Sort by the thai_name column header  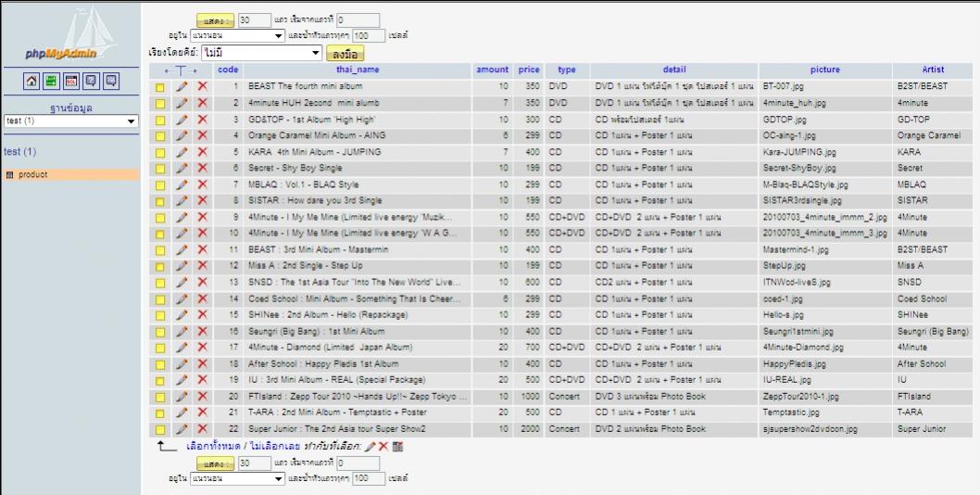[358, 70]
